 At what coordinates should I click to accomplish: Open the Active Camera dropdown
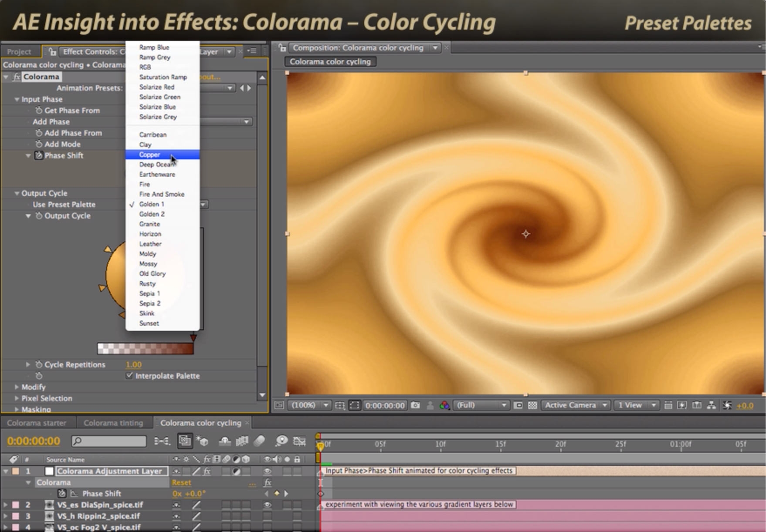point(575,405)
